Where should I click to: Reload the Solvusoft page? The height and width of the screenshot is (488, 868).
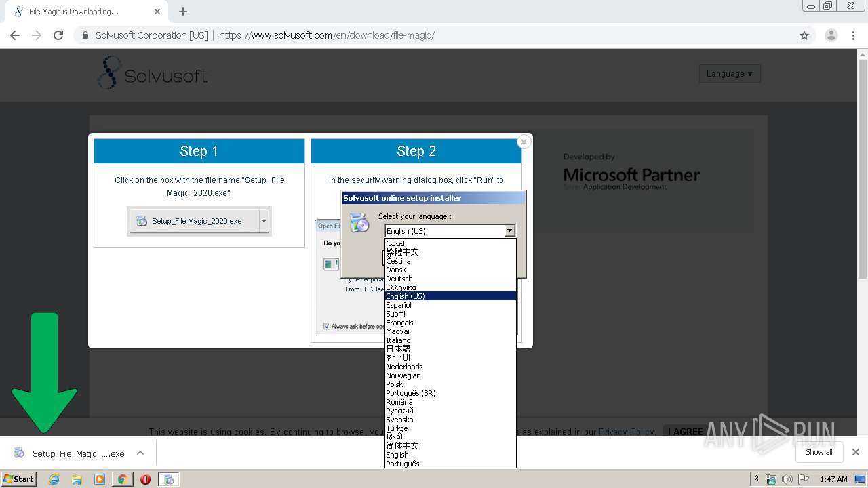58,35
